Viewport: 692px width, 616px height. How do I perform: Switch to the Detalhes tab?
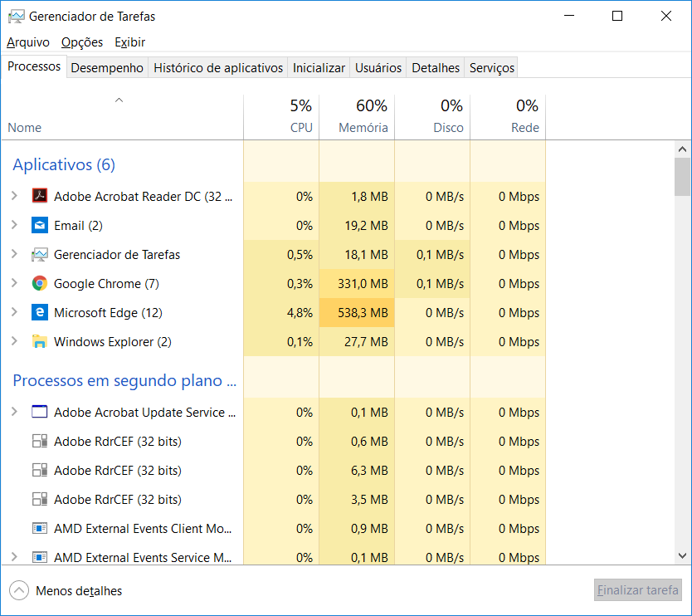tap(436, 67)
